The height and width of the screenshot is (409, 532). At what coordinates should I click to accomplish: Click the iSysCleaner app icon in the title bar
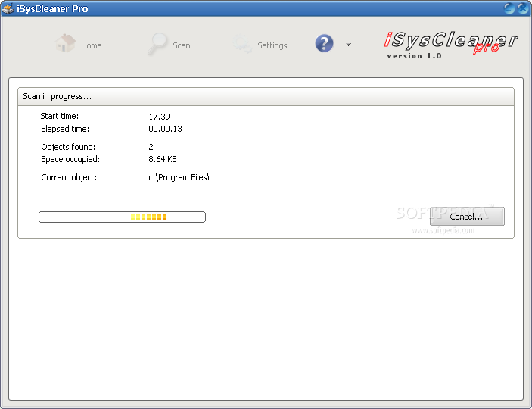tap(8, 8)
